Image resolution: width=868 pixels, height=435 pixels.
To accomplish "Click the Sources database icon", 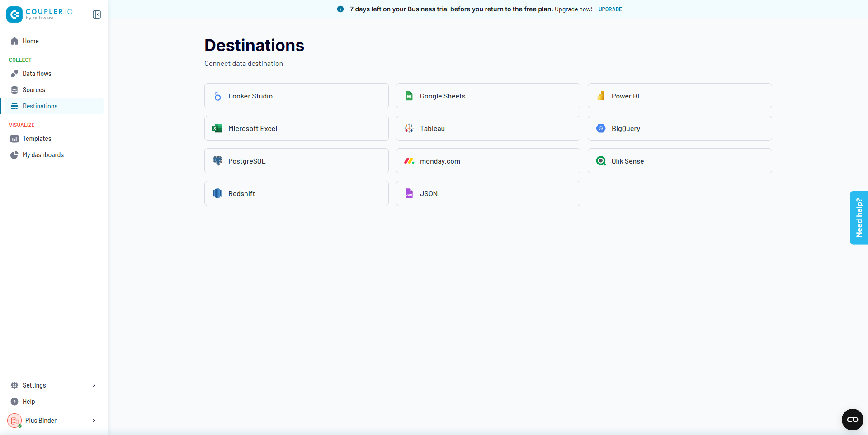I will click(x=14, y=90).
